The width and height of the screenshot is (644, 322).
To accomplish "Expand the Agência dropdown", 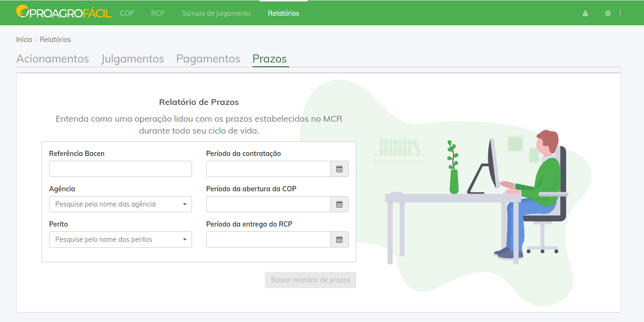I will tap(121, 204).
